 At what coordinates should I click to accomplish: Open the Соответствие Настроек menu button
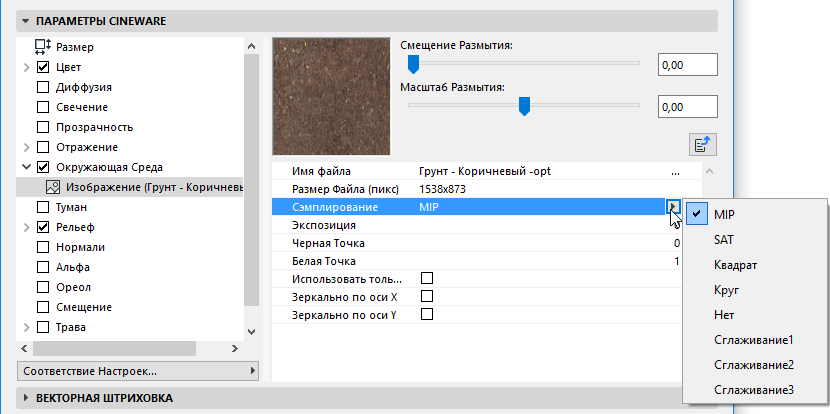point(138,371)
